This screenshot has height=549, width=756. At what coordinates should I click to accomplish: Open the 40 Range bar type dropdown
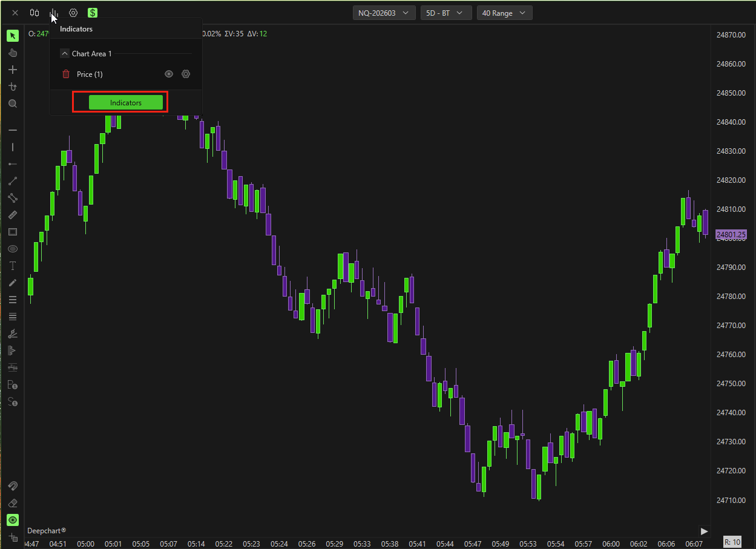tap(504, 13)
